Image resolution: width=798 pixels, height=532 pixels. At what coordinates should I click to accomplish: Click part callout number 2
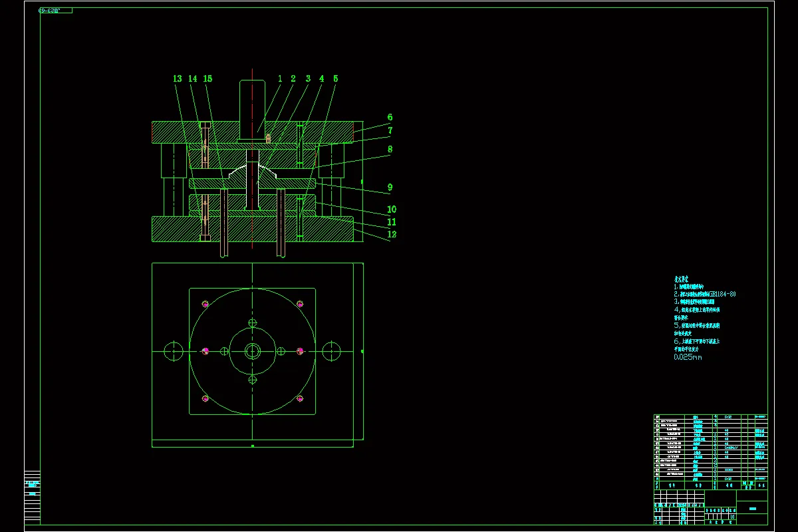[293, 78]
